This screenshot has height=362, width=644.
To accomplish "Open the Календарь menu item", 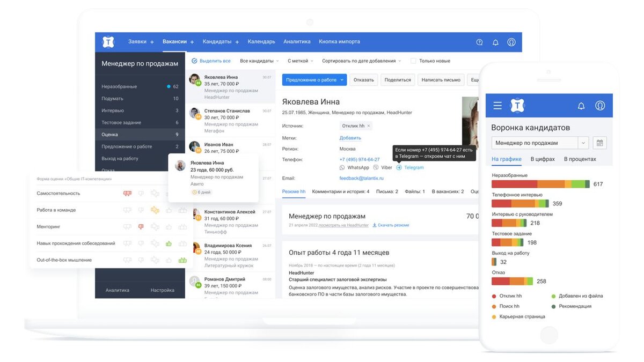I will 261,42.
